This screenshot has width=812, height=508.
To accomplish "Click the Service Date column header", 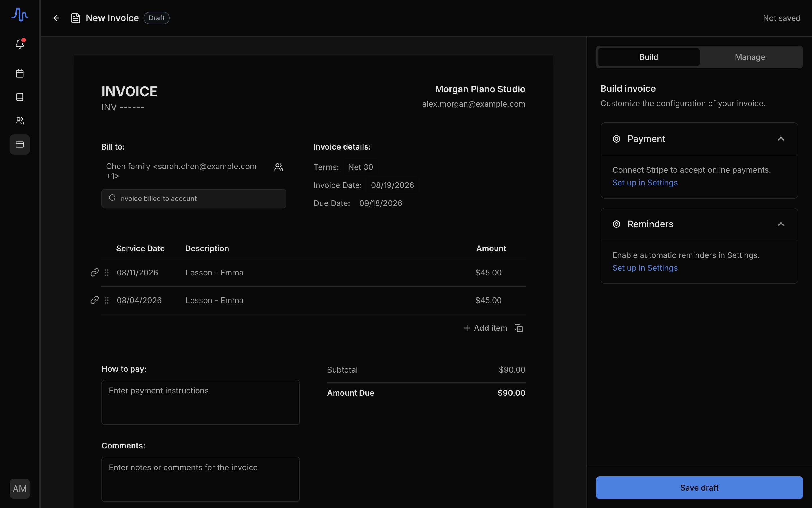I will (140, 248).
